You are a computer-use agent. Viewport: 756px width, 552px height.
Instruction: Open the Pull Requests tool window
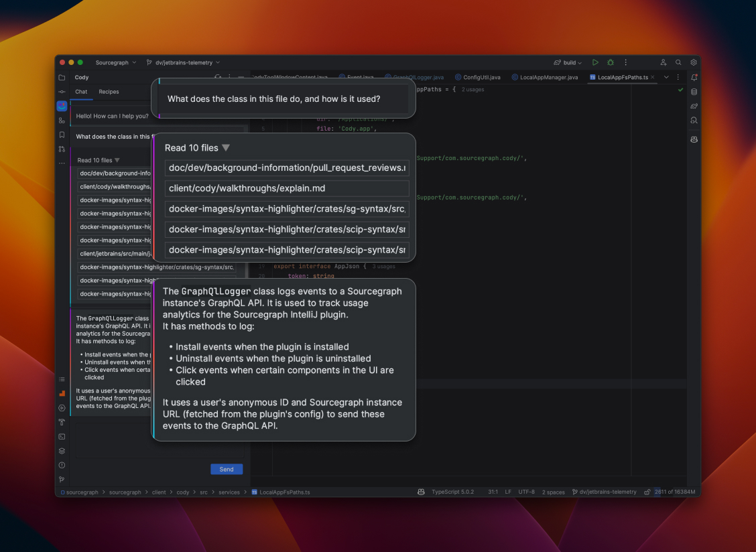coord(62,149)
